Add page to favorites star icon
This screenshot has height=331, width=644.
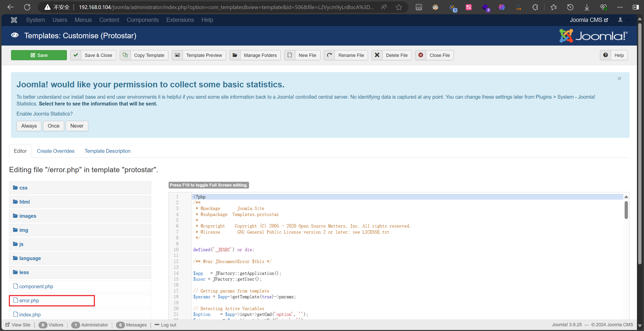[399, 7]
